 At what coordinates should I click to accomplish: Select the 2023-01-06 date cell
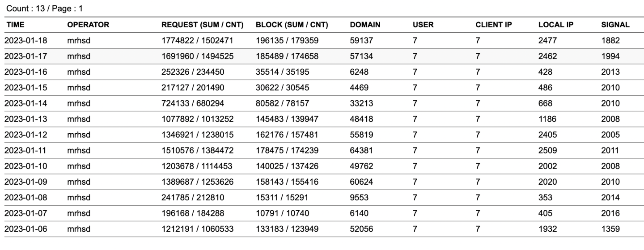click(x=26, y=229)
